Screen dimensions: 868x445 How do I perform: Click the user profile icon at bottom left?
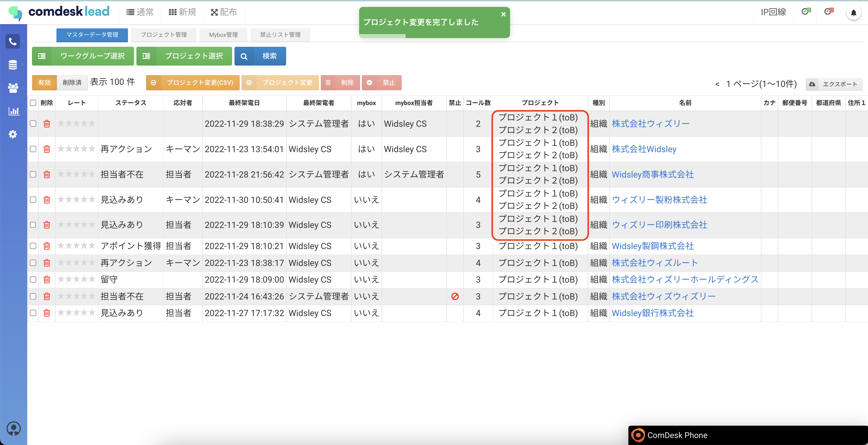coord(14,428)
